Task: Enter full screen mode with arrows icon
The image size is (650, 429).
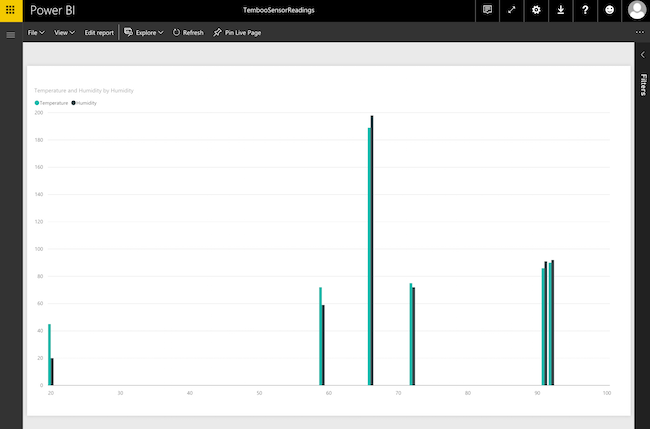Action: (x=512, y=10)
